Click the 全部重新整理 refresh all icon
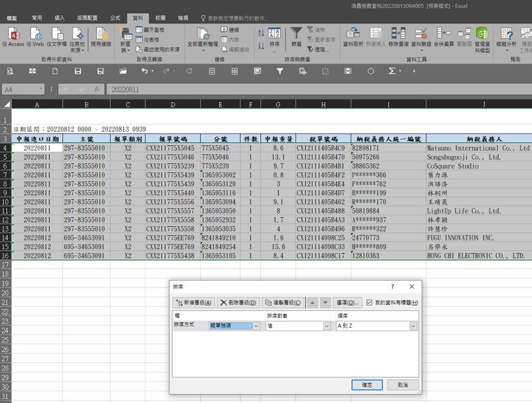Viewport: 532px width, 403px height. 202,35
